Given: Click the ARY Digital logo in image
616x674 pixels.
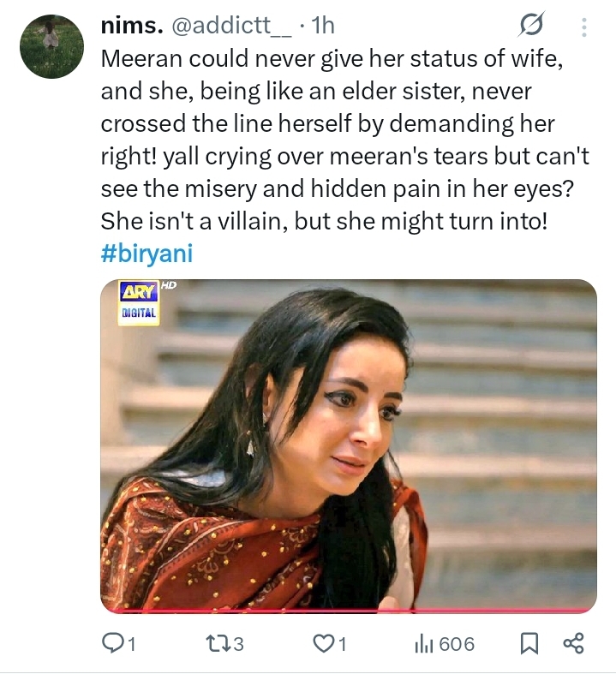Looking at the screenshot, I should [138, 302].
